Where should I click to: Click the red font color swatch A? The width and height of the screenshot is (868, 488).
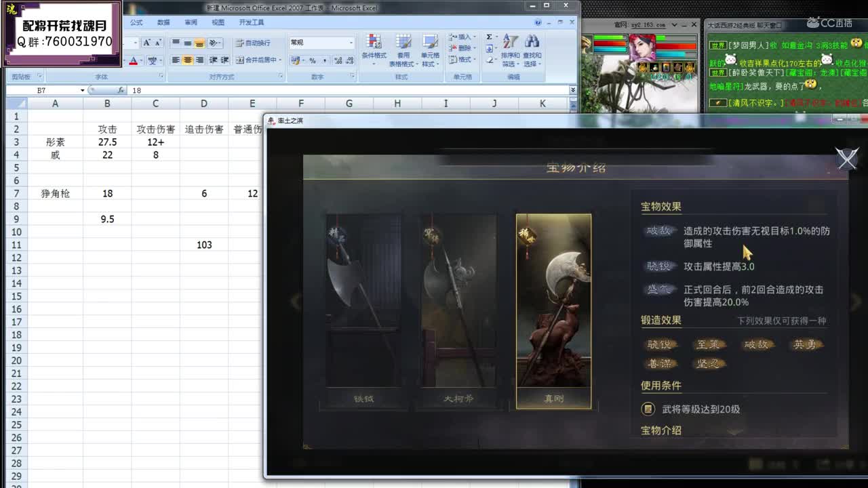click(133, 60)
